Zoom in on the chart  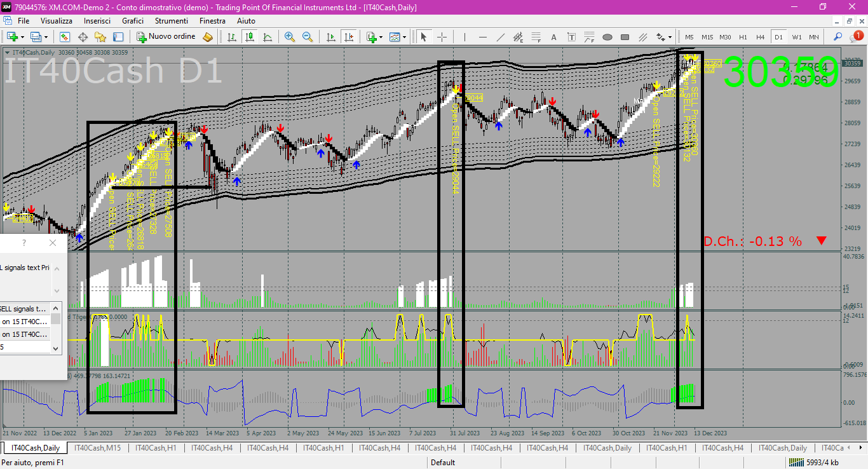(x=290, y=37)
